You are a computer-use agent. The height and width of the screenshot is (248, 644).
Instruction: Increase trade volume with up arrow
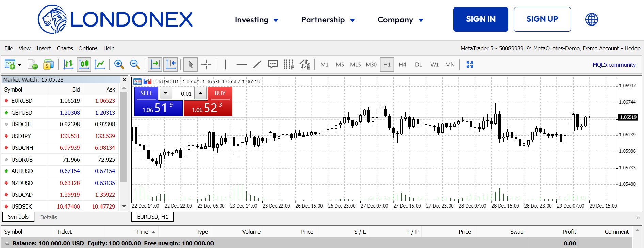(201, 93)
